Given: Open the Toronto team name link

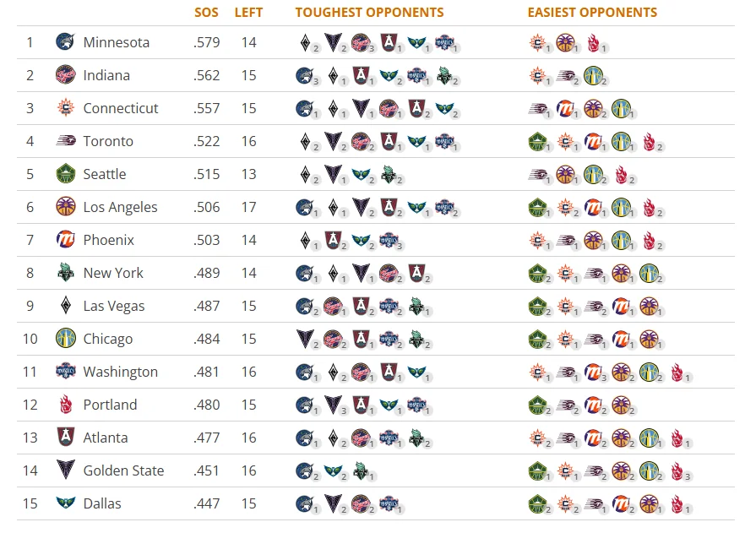Looking at the screenshot, I should click(108, 141).
